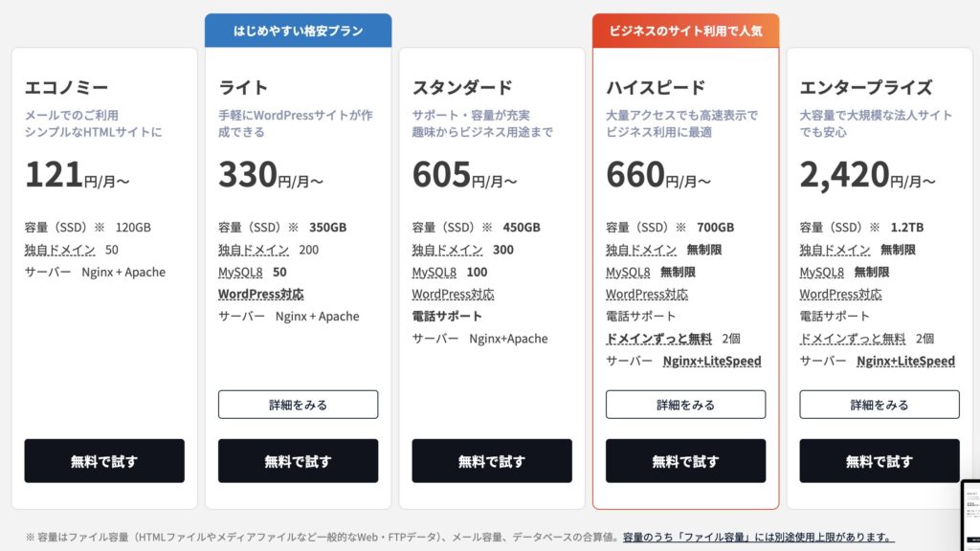Click 無料で試す under スタンダード plan
980x551 pixels.
tap(492, 461)
